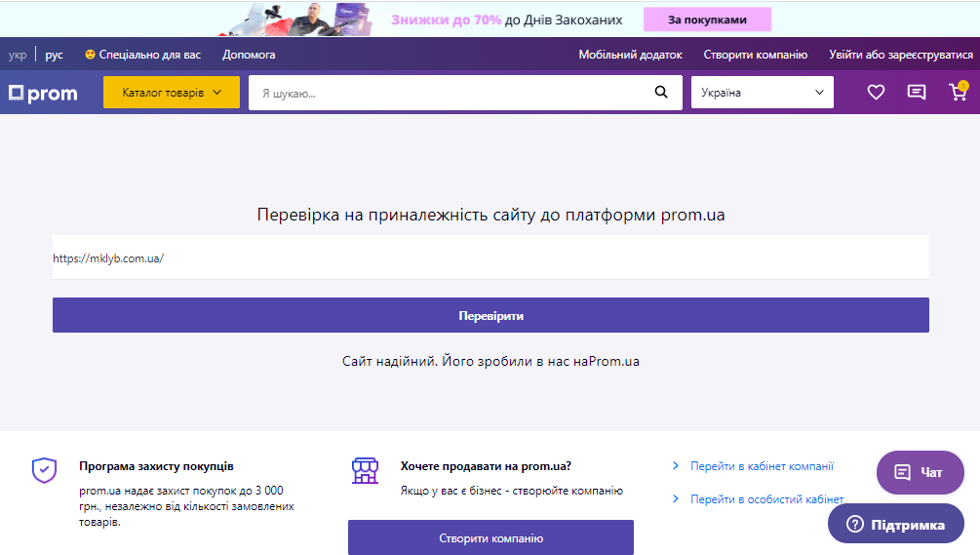Click the smiley icon beside Спеціально для вас
Image resolution: width=980 pixels, height=555 pixels.
(x=90, y=55)
